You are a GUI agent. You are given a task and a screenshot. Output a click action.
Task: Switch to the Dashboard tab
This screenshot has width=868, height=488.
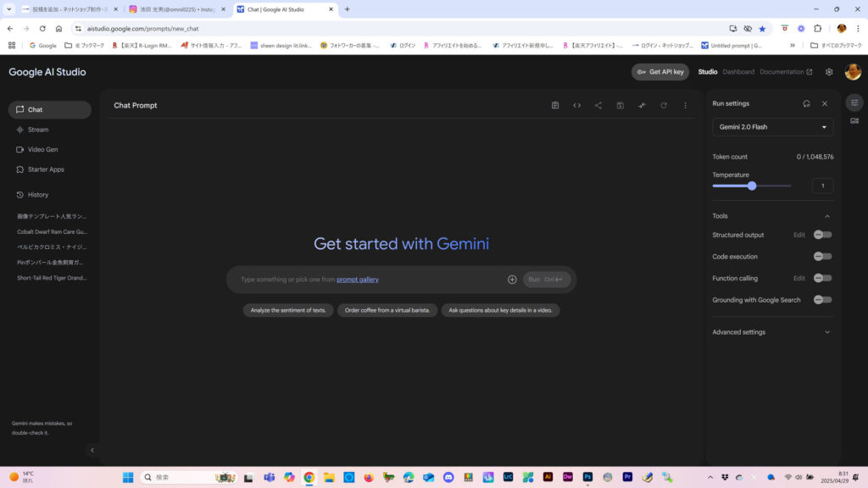tap(738, 72)
